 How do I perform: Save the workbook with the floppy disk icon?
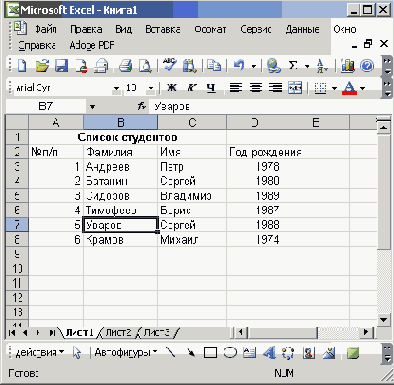tap(61, 65)
